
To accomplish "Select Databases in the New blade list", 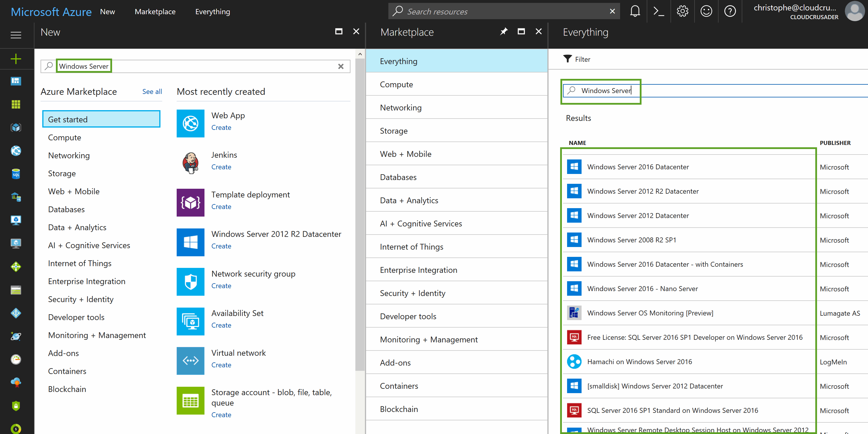I will tap(66, 209).
